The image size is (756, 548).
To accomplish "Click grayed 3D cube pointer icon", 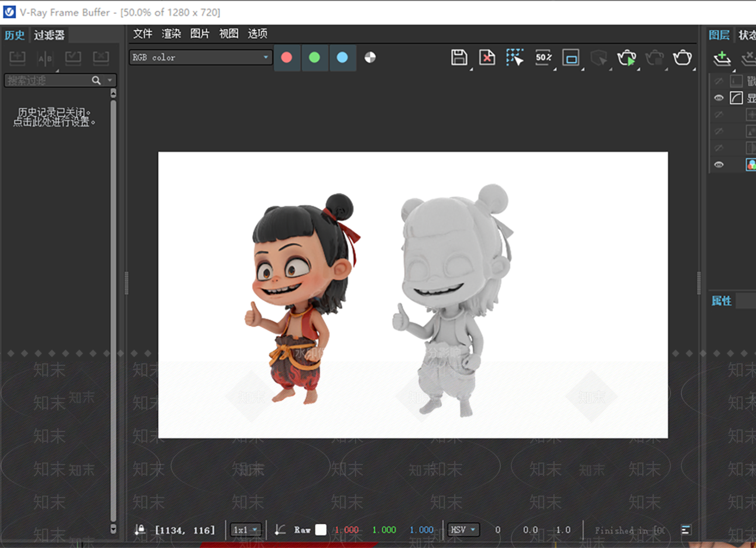I will 599,58.
